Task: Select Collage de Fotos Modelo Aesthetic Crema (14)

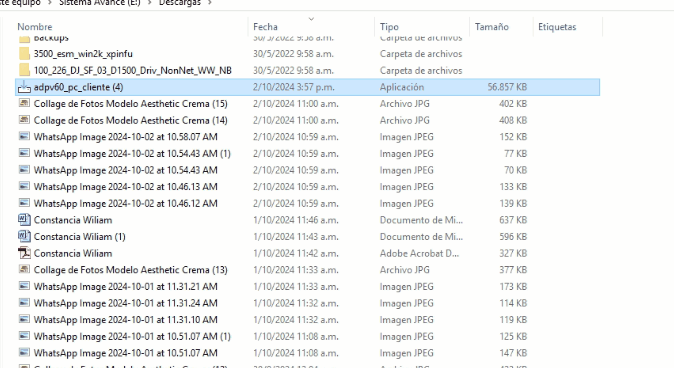Action: (x=131, y=120)
